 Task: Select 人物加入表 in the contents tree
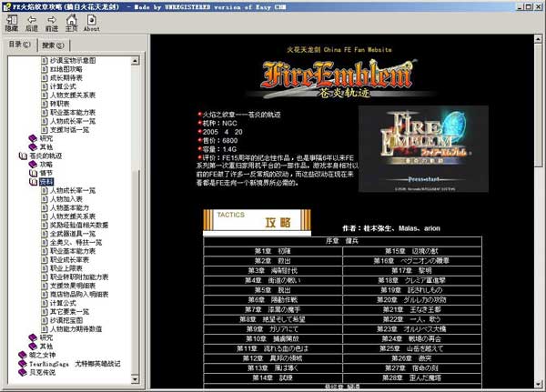[x=66, y=199]
